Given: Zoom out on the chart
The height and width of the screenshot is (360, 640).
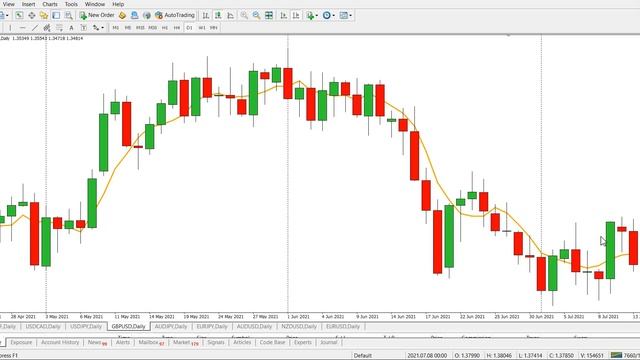Looking at the screenshot, I should [256, 16].
